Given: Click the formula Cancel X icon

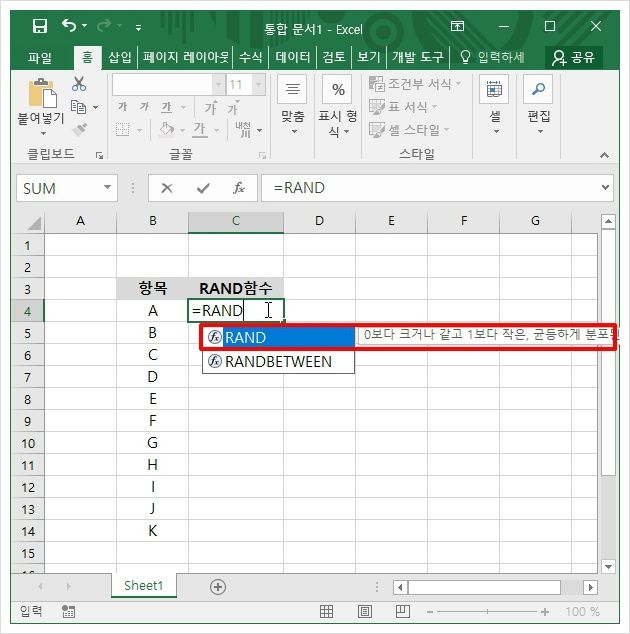Looking at the screenshot, I should [x=167, y=188].
